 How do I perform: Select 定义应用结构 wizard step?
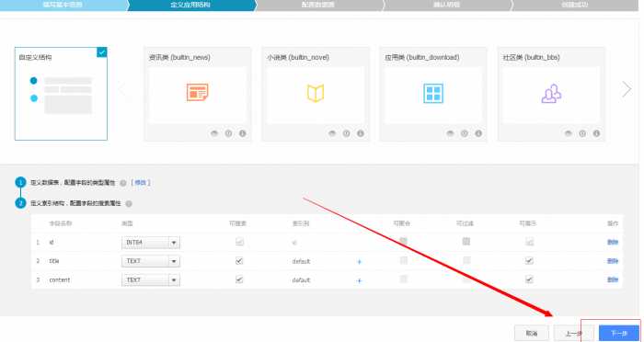point(191,5)
